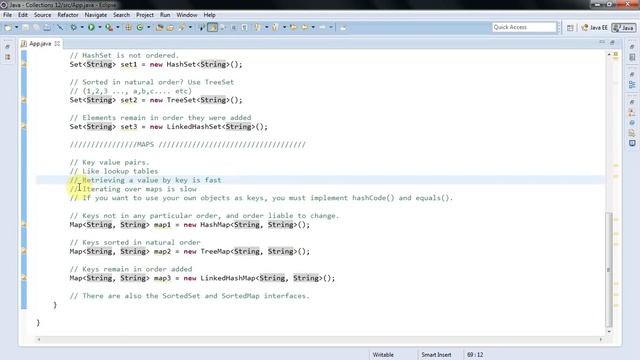Switch to the Java perspective
640x360 pixels.
pyautogui.click(x=624, y=27)
